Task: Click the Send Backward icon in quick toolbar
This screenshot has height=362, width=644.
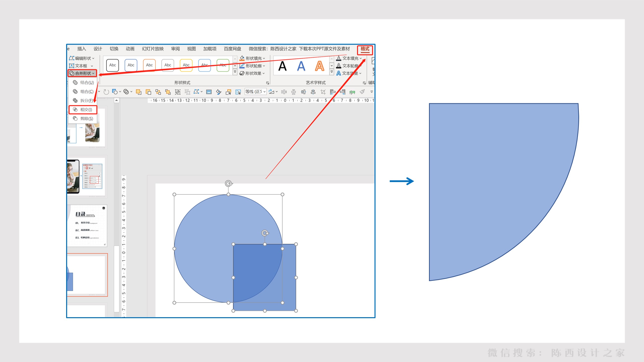Action: 148,92
